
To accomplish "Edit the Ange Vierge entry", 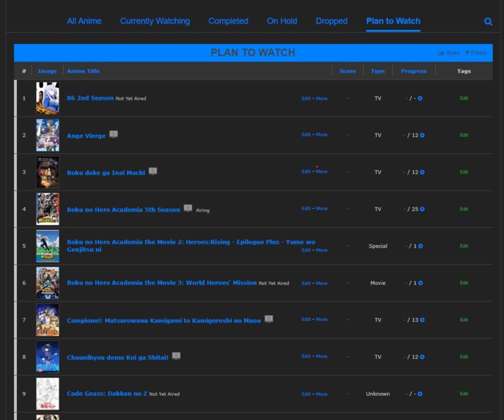I will [x=306, y=134].
